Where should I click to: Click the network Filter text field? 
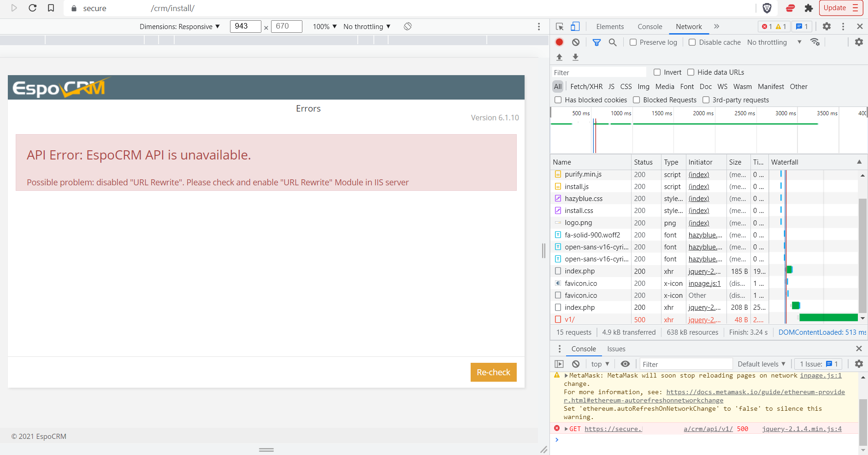(599, 72)
